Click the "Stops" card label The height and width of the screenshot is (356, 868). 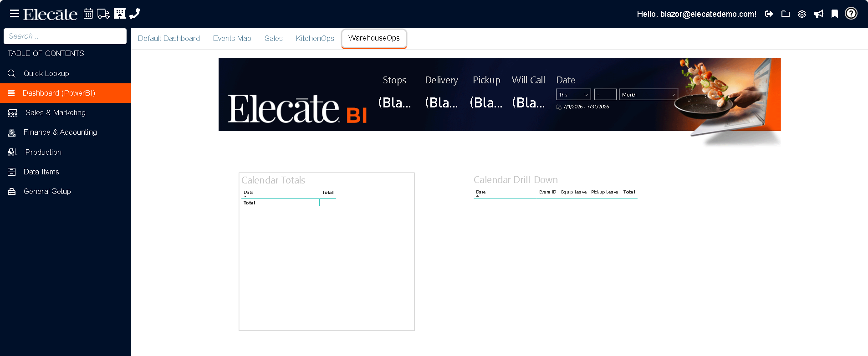pos(394,80)
